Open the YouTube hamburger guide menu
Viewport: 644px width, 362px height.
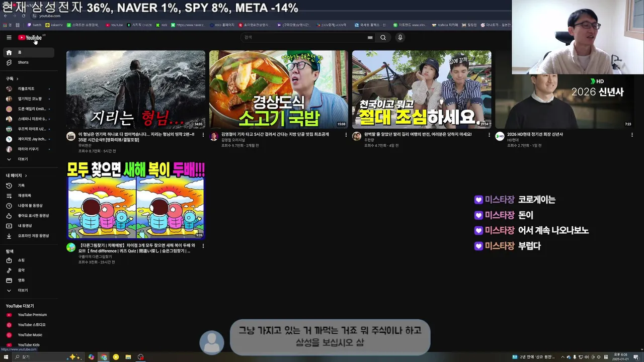[9, 38]
